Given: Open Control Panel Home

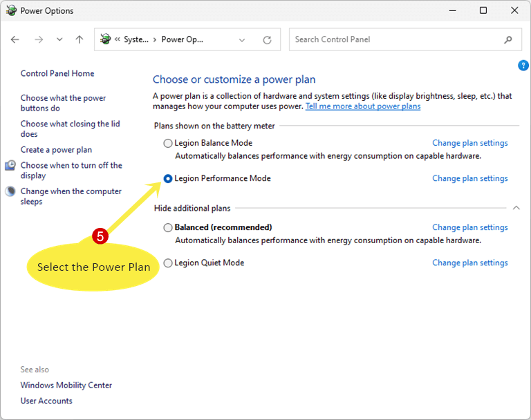Looking at the screenshot, I should [57, 73].
